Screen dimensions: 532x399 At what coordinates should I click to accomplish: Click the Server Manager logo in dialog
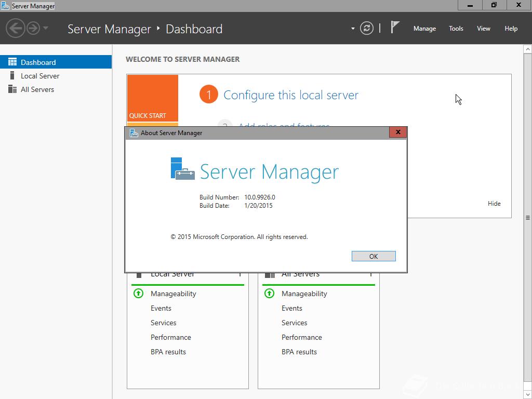pyautogui.click(x=182, y=168)
